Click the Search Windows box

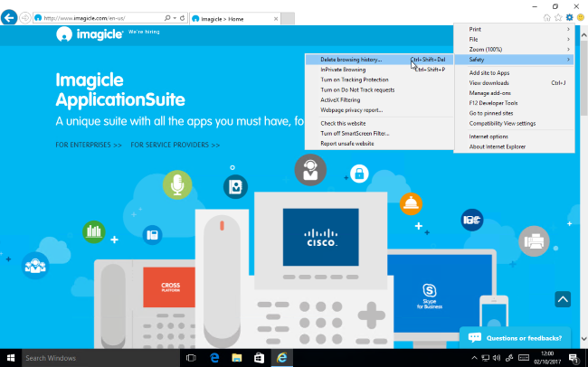click(100, 358)
